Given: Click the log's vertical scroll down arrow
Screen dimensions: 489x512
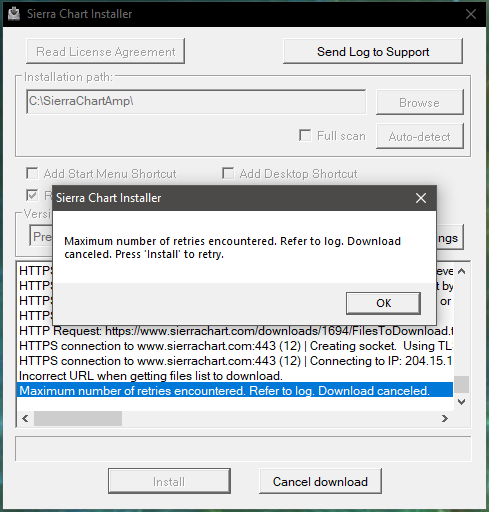Looking at the screenshot, I should pos(462,402).
